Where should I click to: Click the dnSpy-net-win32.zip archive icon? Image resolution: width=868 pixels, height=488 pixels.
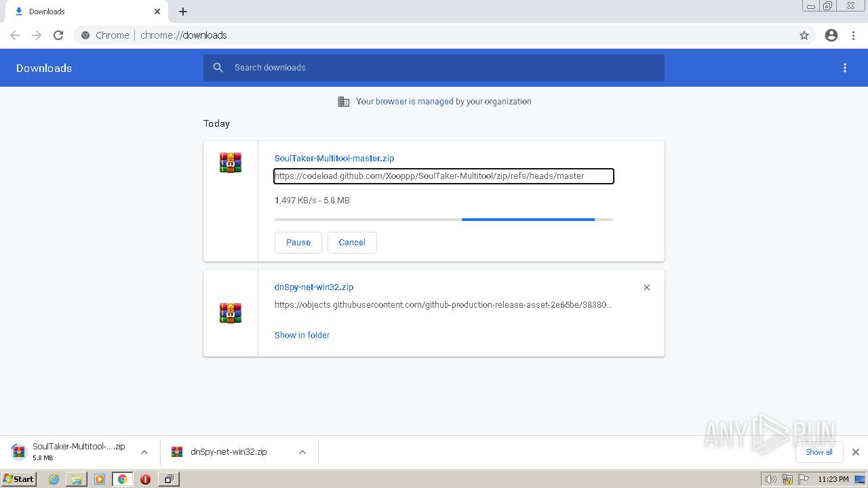231,313
